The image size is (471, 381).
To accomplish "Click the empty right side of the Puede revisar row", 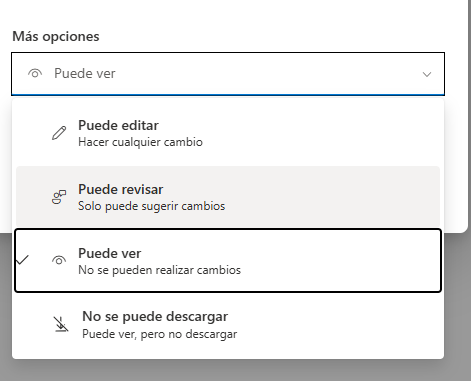I will 333,197.
